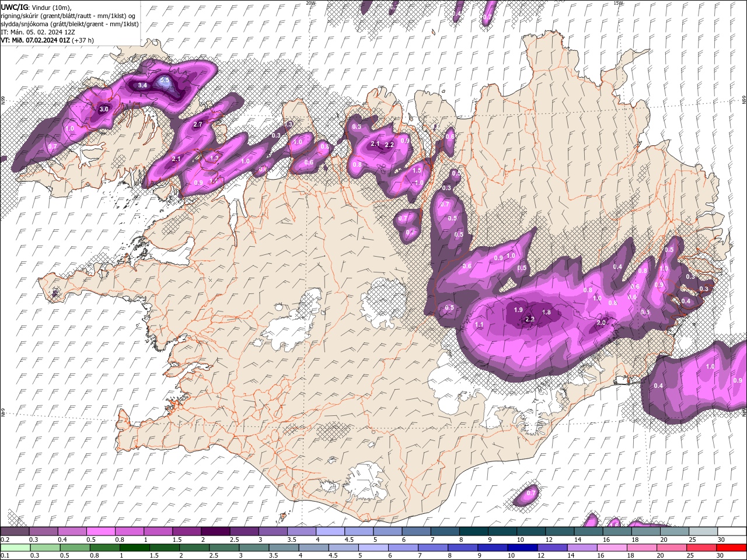Click the '0.2' label under the top legend row
The height and width of the screenshot is (560, 747).
coord(5,540)
